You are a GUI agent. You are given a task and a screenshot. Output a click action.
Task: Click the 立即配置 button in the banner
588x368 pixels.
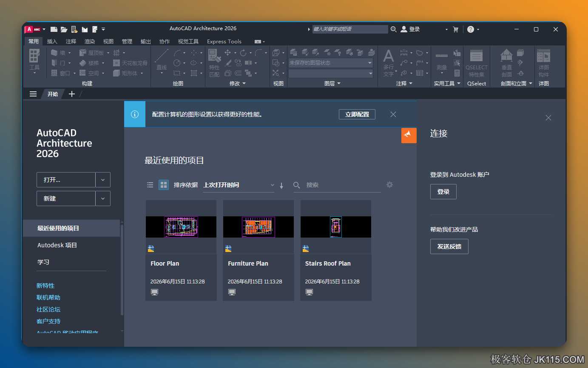click(357, 114)
